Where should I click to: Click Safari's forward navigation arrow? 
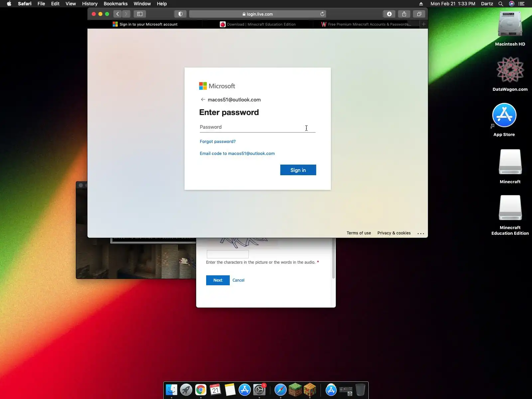point(126,14)
